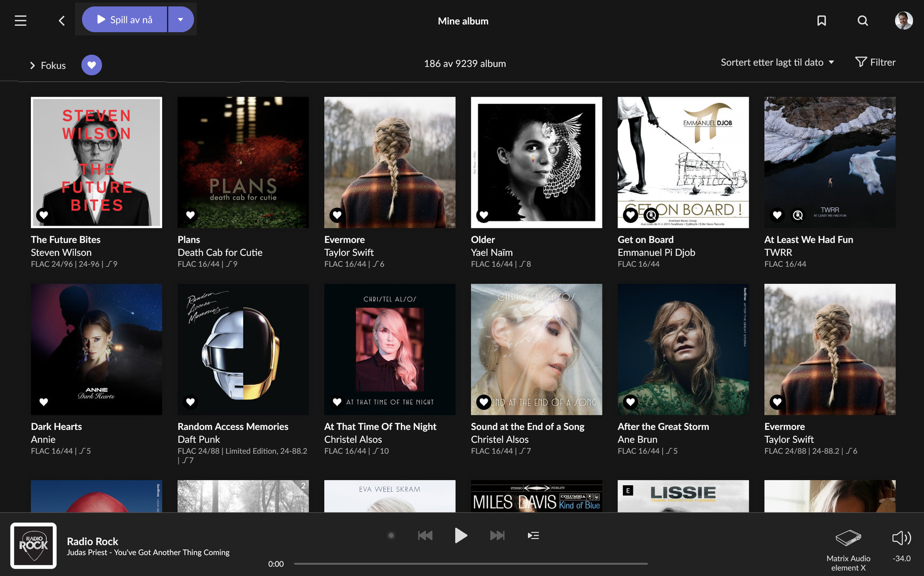
Task: Open the Dark Hearts title link
Action: click(57, 427)
